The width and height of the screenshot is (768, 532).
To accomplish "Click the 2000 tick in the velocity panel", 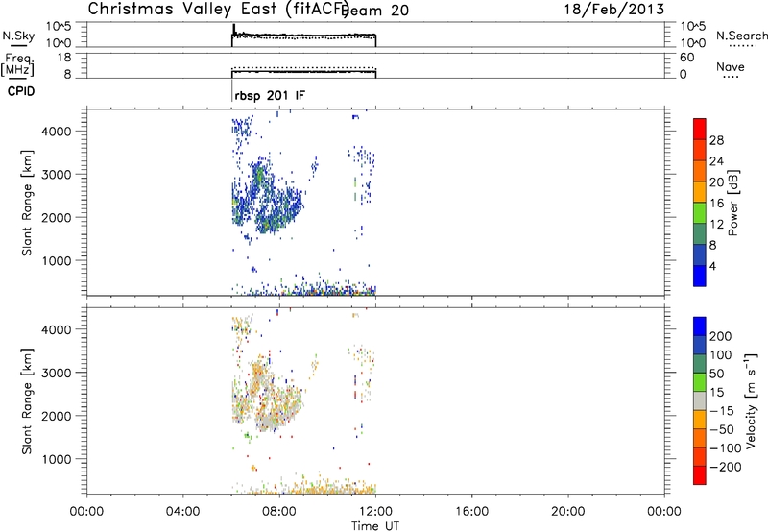I will 57,416.
